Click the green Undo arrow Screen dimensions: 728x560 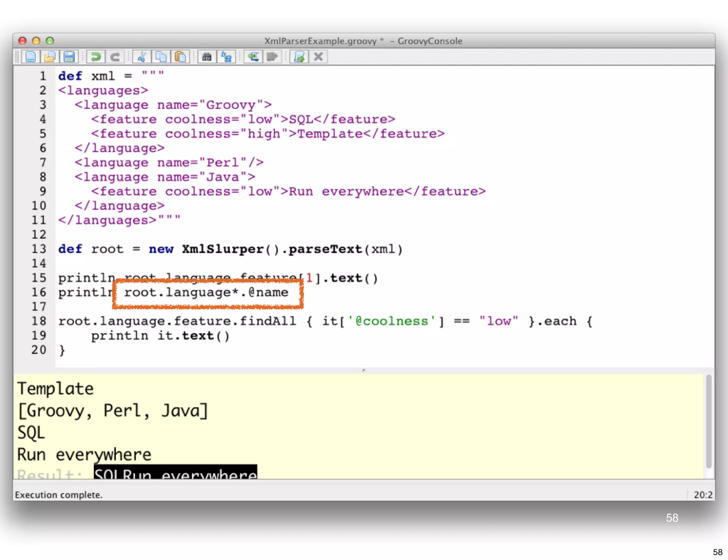[x=95, y=57]
